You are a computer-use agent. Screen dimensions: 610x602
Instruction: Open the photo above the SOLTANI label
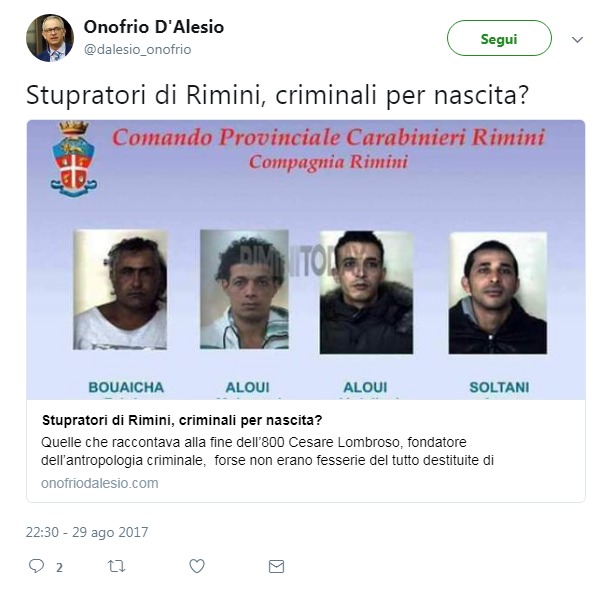pos(498,293)
